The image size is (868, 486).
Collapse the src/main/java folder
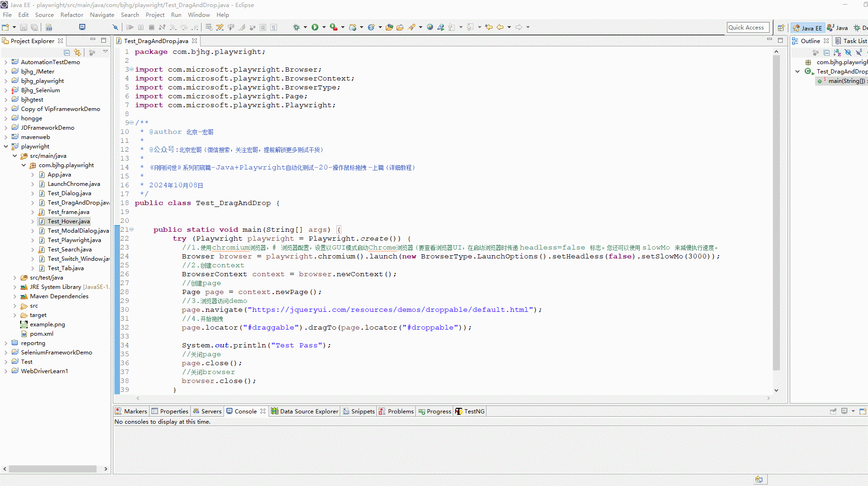[x=15, y=156]
